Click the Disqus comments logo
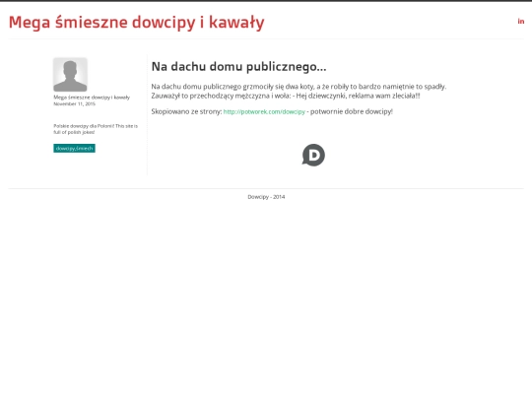The width and height of the screenshot is (532, 399). 313,155
